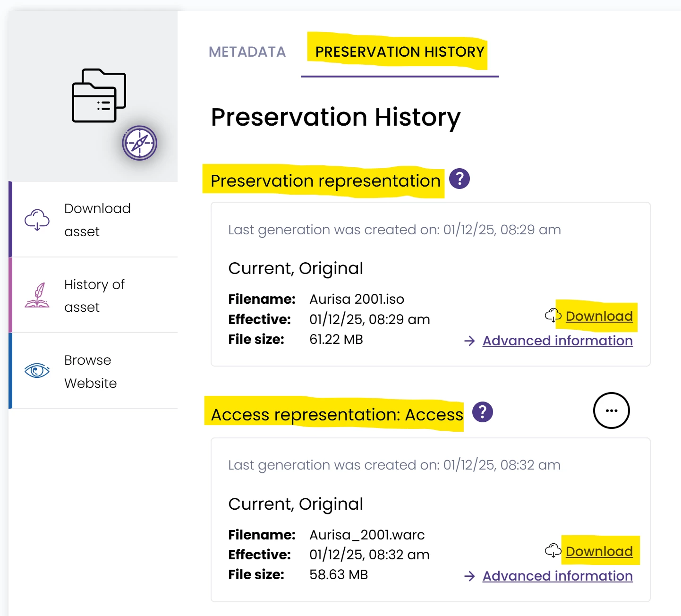The height and width of the screenshot is (616, 681).
Task: Click the Download asset sidebar label
Action: [97, 220]
